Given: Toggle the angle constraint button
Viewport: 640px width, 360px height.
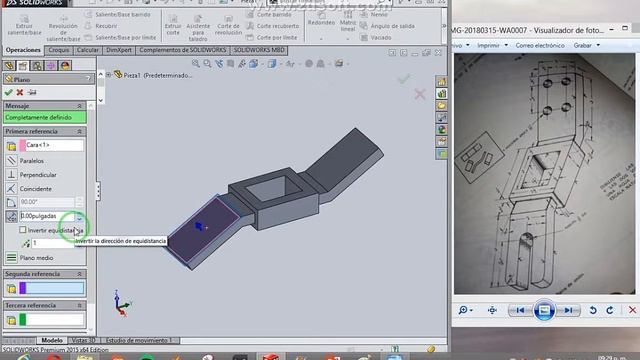Looking at the screenshot, I should click(x=11, y=202).
